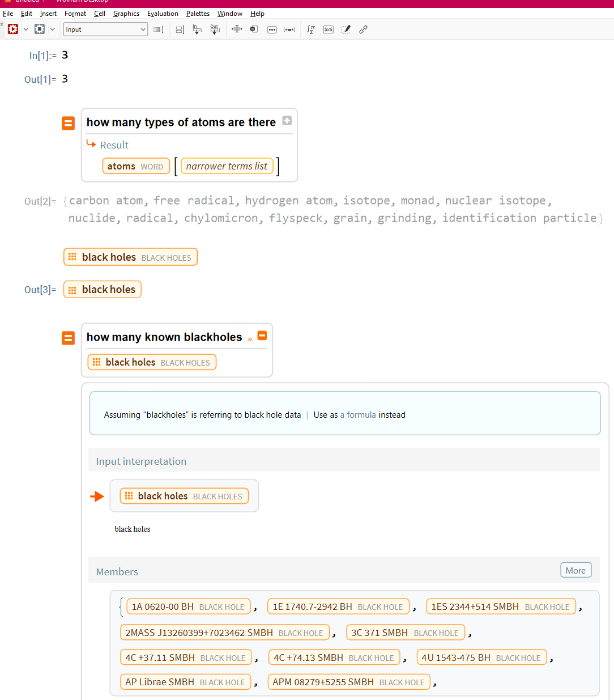Click the gray kernel icon in toolbar

40,29
